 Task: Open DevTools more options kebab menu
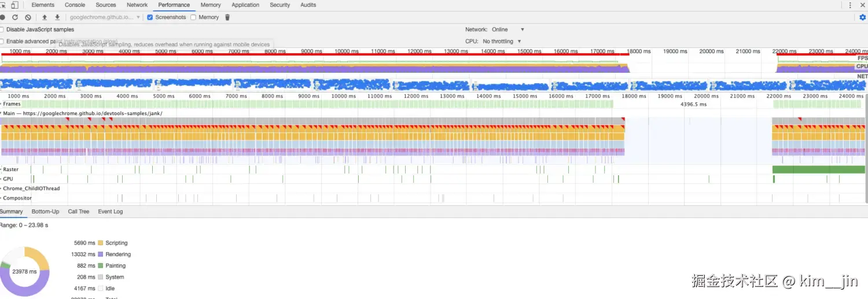(850, 5)
